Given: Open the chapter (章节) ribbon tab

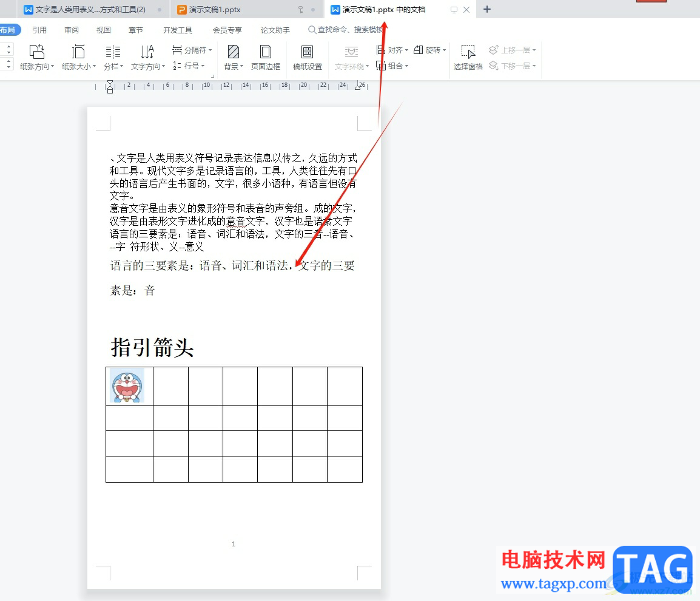Looking at the screenshot, I should click(x=136, y=30).
